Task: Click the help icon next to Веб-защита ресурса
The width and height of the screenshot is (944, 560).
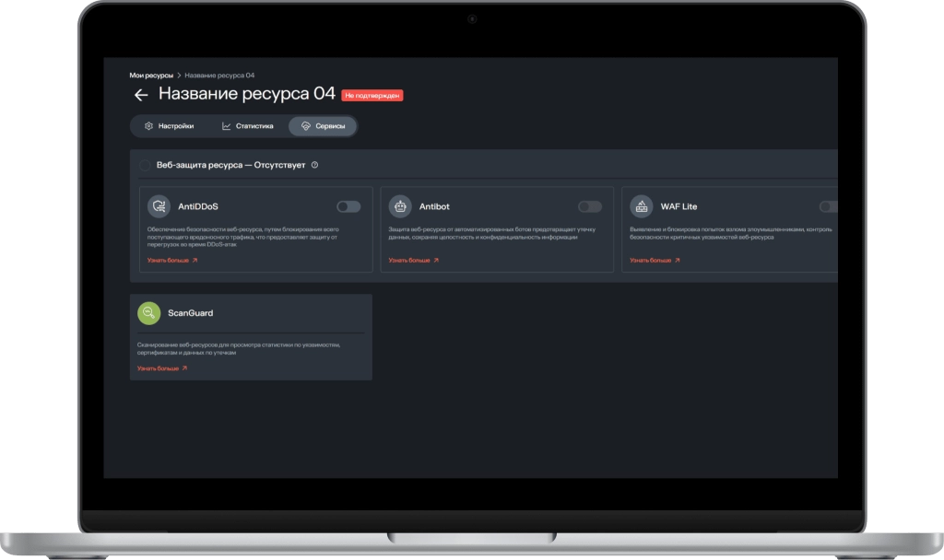Action: 315,165
